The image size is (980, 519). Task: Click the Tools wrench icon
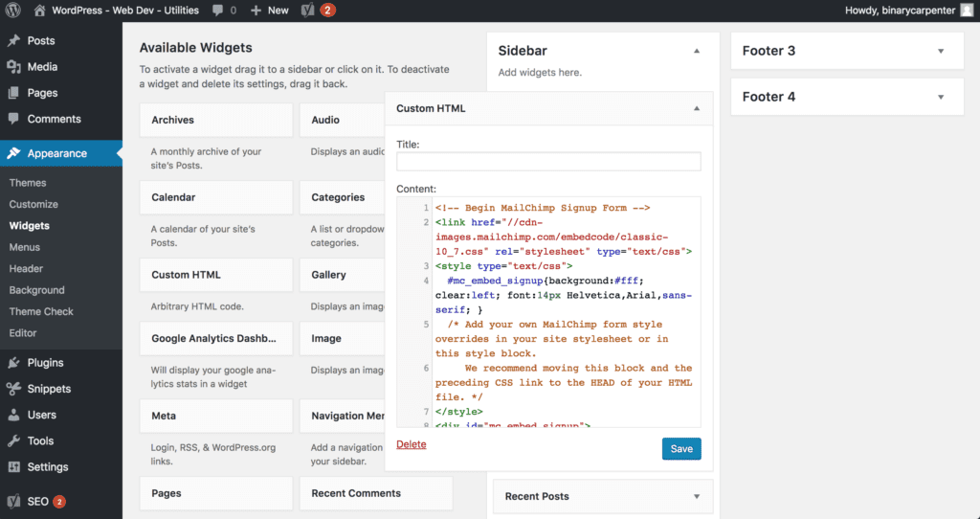pos(13,440)
